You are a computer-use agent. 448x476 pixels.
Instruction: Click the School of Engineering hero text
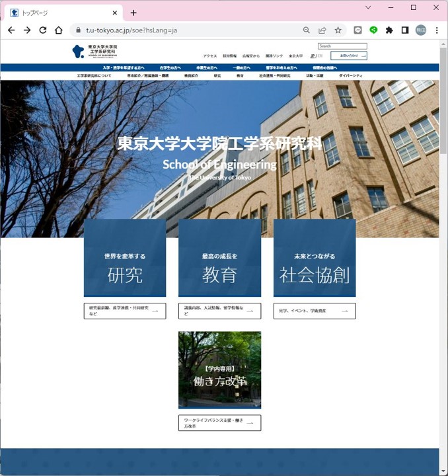219,165
